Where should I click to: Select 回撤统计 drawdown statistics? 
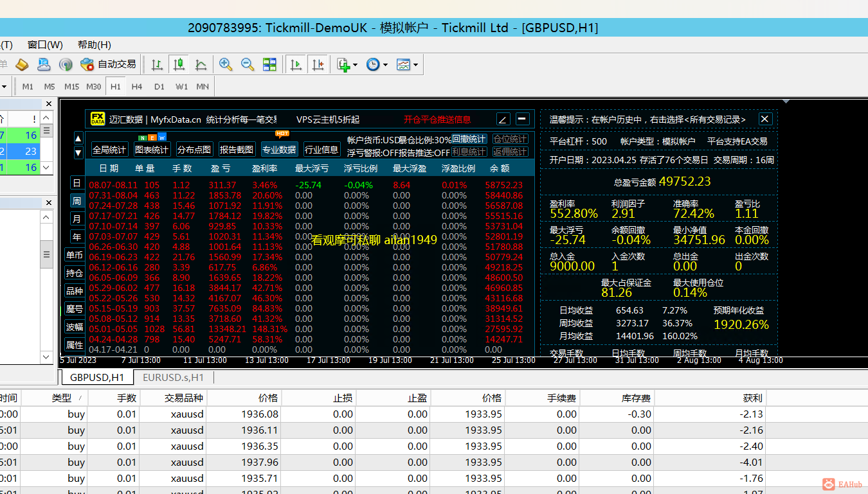(x=469, y=139)
